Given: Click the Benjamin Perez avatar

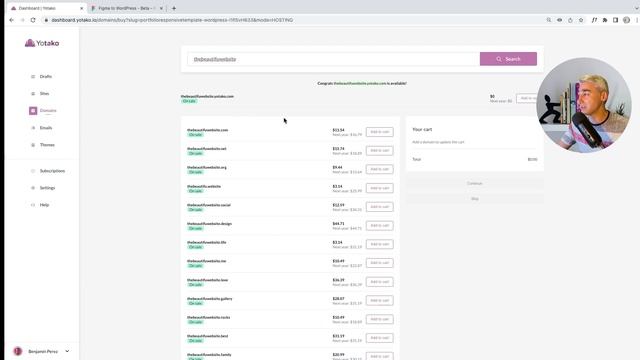Looking at the screenshot, I should tap(18, 351).
